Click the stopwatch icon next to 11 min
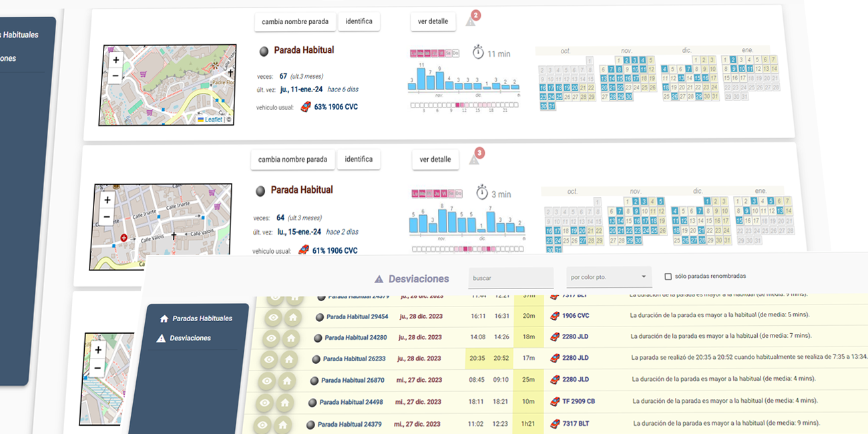Viewport: 868px width, 434px height. click(478, 52)
